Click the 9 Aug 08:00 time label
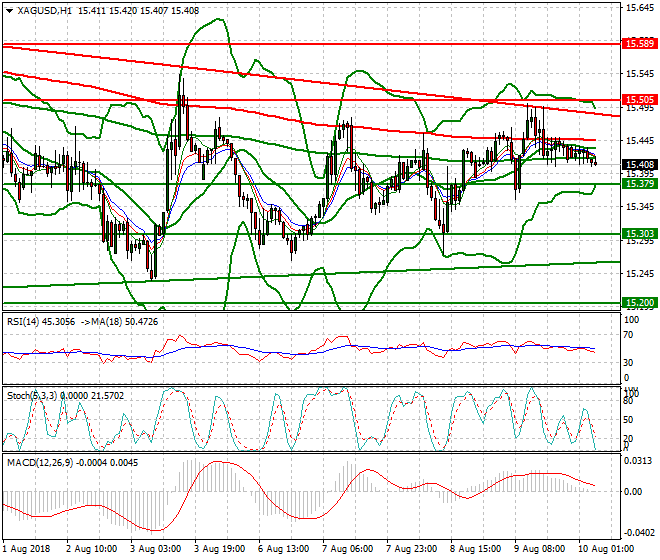 539,549
